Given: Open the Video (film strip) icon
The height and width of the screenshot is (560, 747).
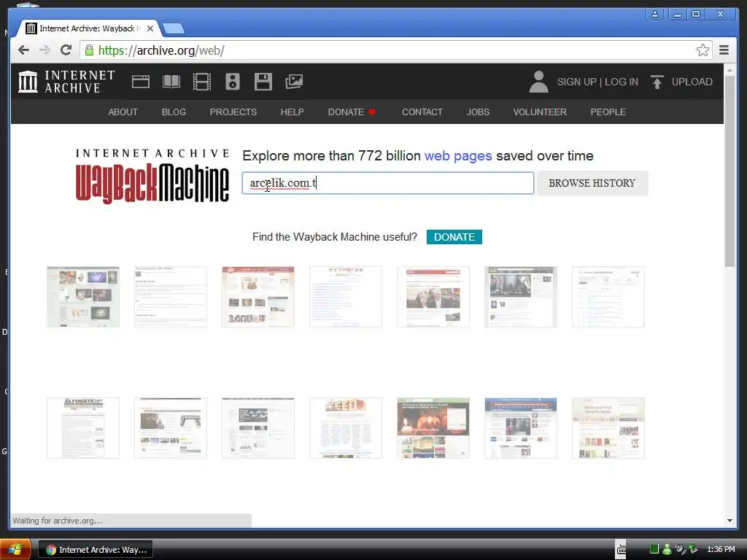Looking at the screenshot, I should (202, 82).
